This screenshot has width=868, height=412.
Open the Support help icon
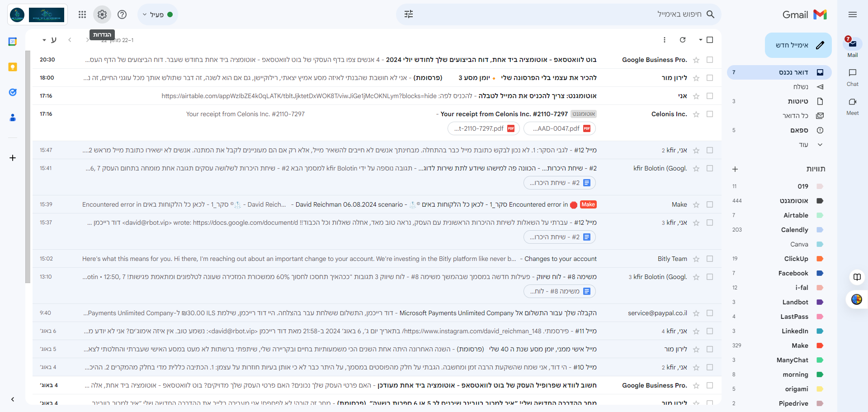tap(122, 14)
